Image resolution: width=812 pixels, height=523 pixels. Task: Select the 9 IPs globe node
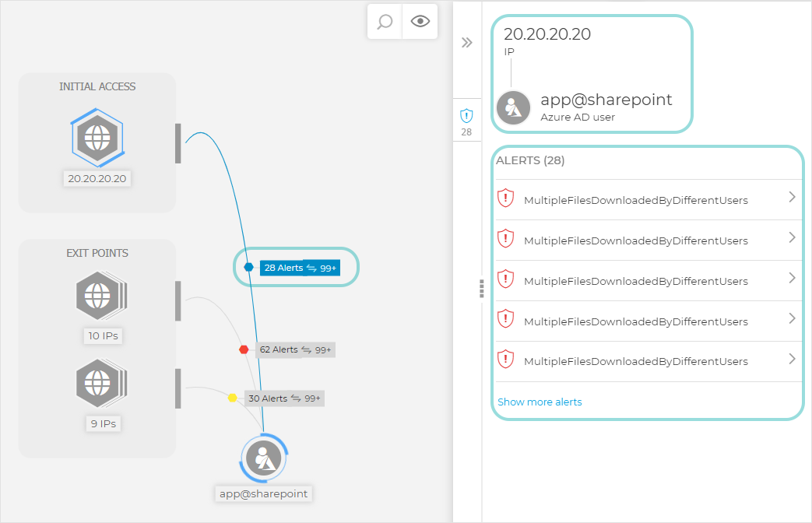pyautogui.click(x=99, y=383)
